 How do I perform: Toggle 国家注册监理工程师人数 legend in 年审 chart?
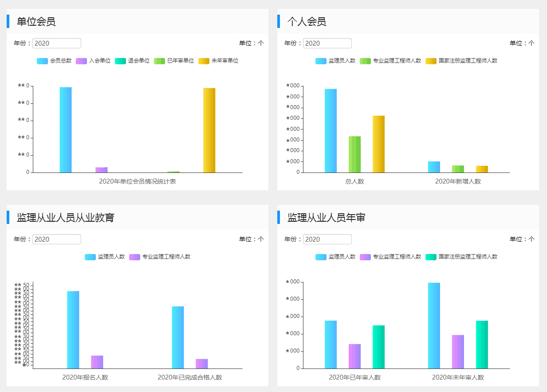(461, 257)
